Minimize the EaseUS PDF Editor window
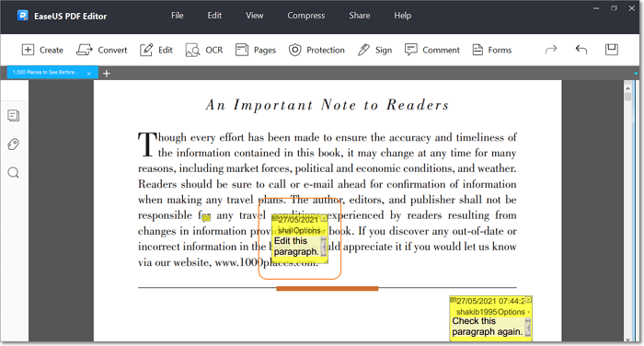 (x=596, y=8)
